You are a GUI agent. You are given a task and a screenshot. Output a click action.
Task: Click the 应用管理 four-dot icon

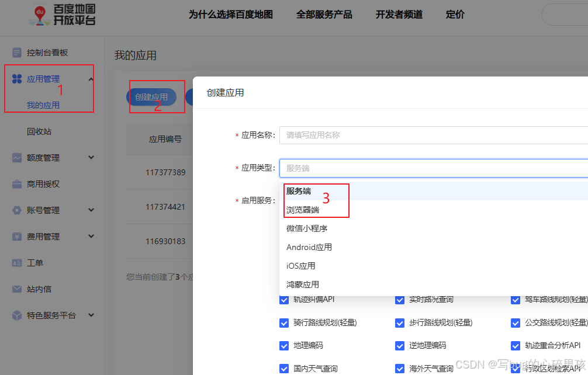(x=17, y=79)
